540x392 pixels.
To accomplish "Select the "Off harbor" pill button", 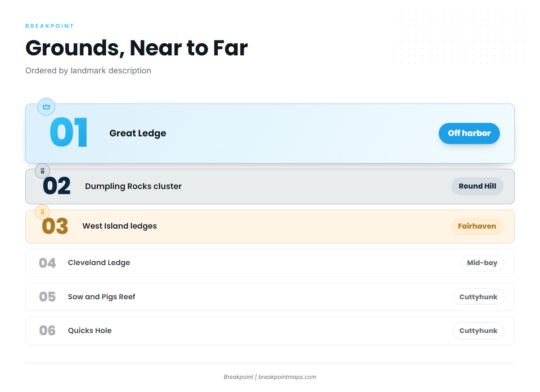I will click(x=469, y=133).
